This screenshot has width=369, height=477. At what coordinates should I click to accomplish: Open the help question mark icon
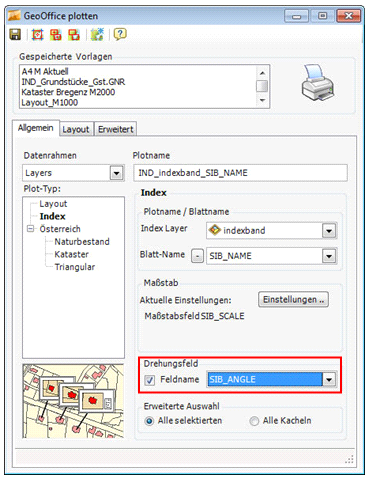[120, 34]
